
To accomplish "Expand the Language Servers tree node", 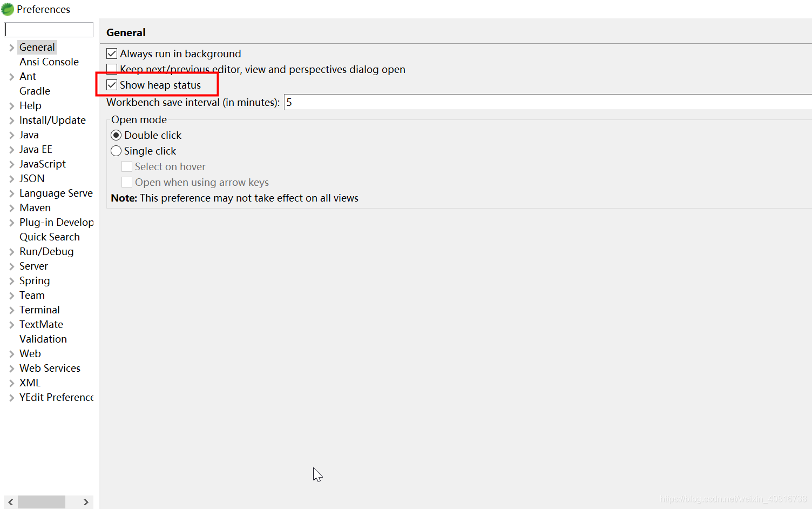I will click(x=11, y=193).
